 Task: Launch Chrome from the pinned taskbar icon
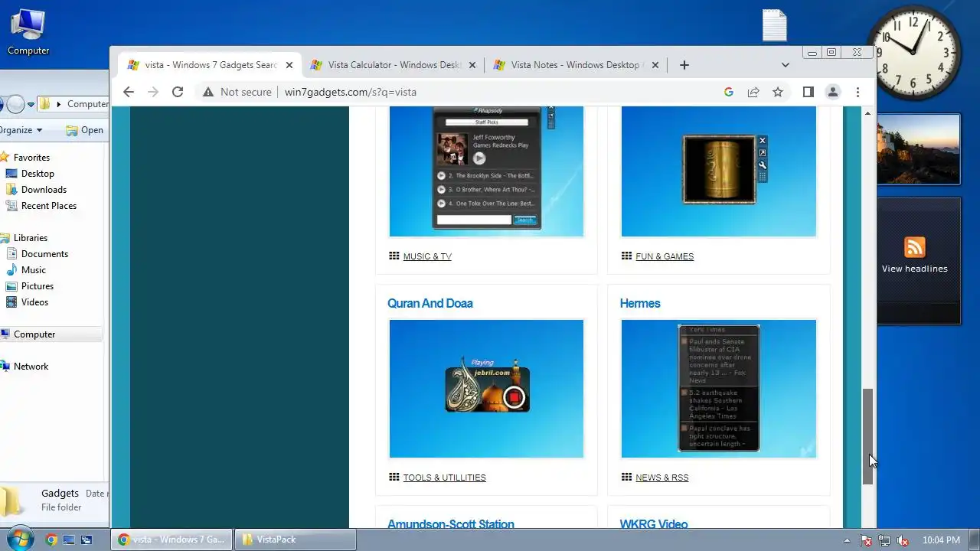tap(51, 540)
